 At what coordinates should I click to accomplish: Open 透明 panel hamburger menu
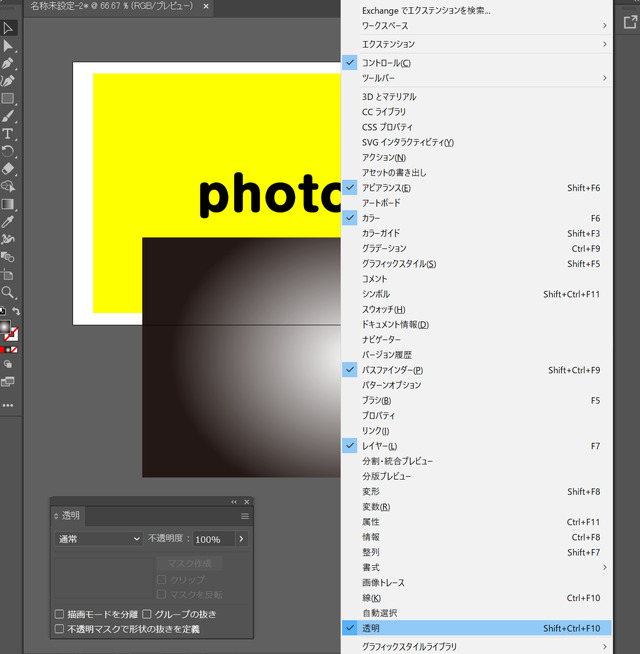point(245,516)
